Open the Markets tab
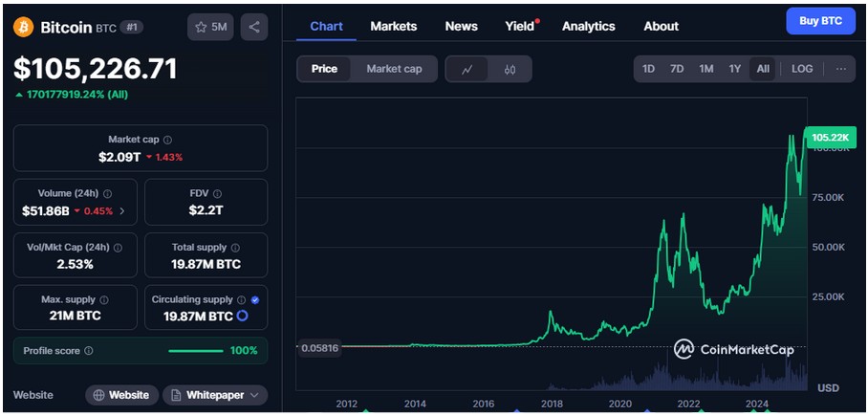Viewport: 868px width, 416px height. click(x=394, y=26)
